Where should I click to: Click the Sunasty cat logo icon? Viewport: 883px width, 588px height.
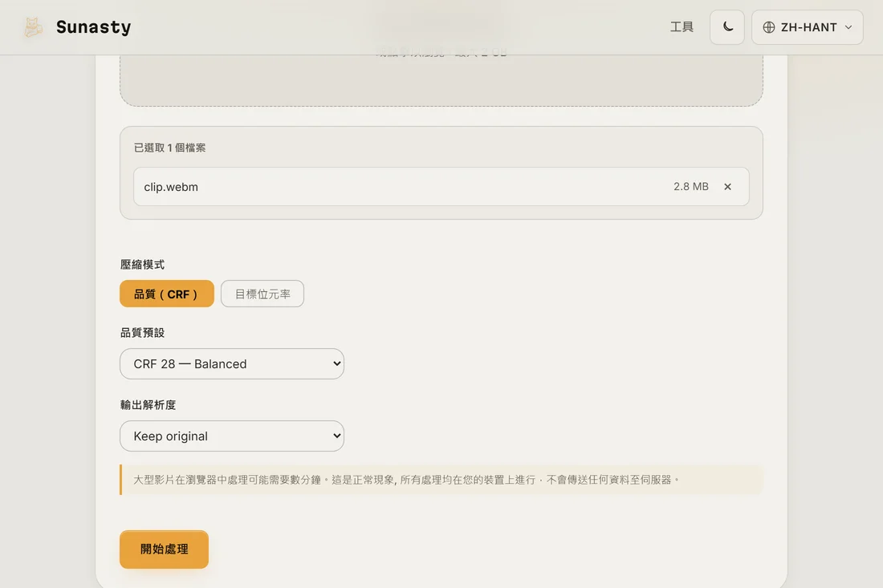pyautogui.click(x=33, y=27)
